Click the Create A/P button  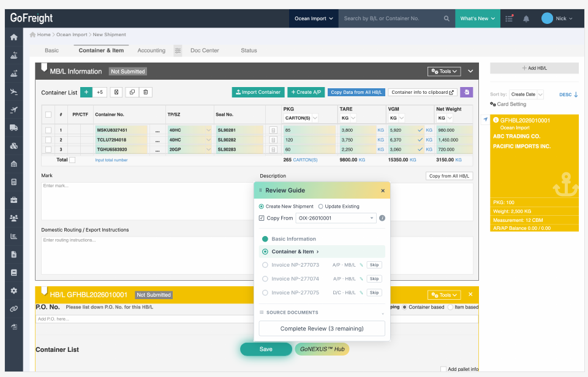tap(306, 92)
